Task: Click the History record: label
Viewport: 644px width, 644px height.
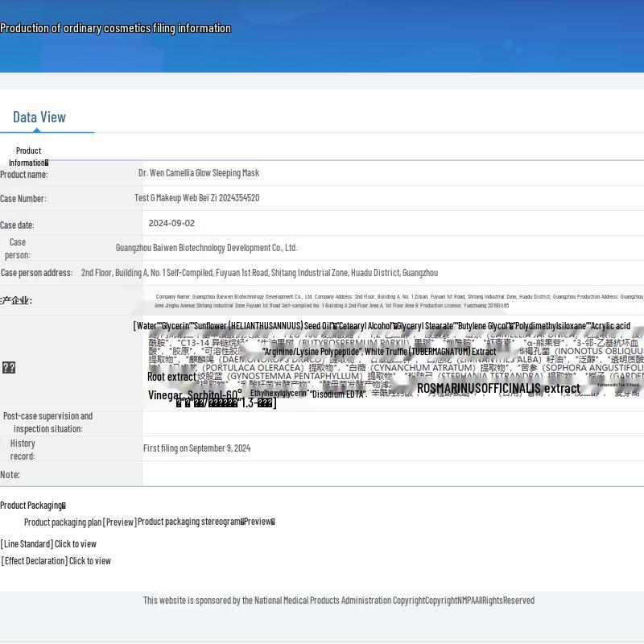Action: tap(23, 450)
